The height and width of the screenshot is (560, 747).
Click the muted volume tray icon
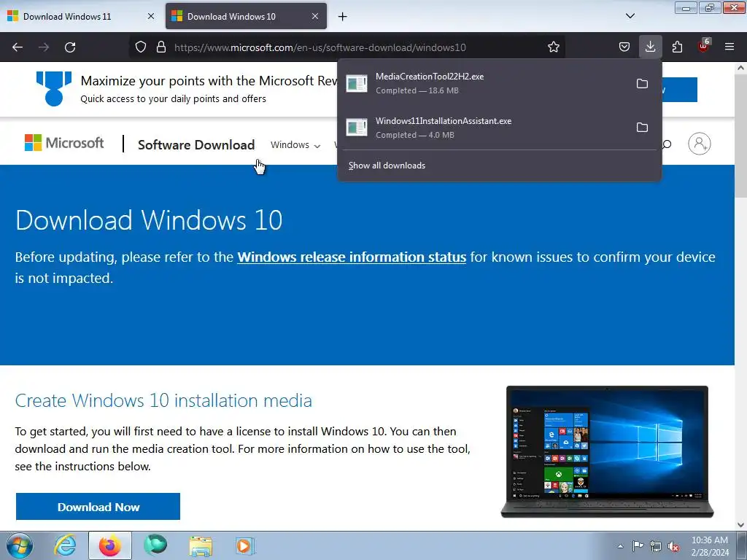pos(673,545)
